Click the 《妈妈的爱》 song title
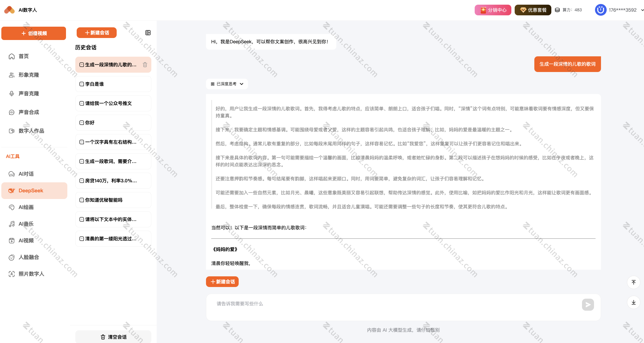 pos(225,249)
